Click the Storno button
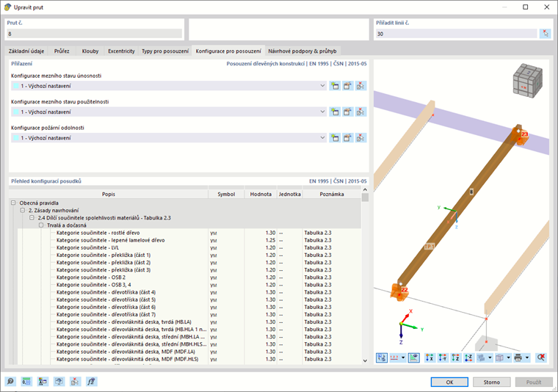The image size is (558, 392). click(491, 382)
